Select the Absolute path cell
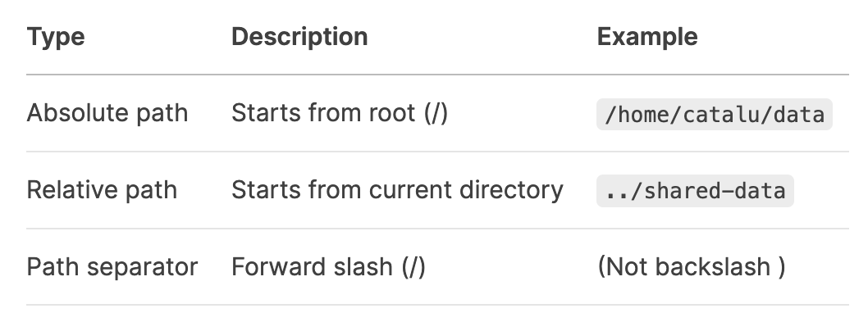 [x=107, y=113]
